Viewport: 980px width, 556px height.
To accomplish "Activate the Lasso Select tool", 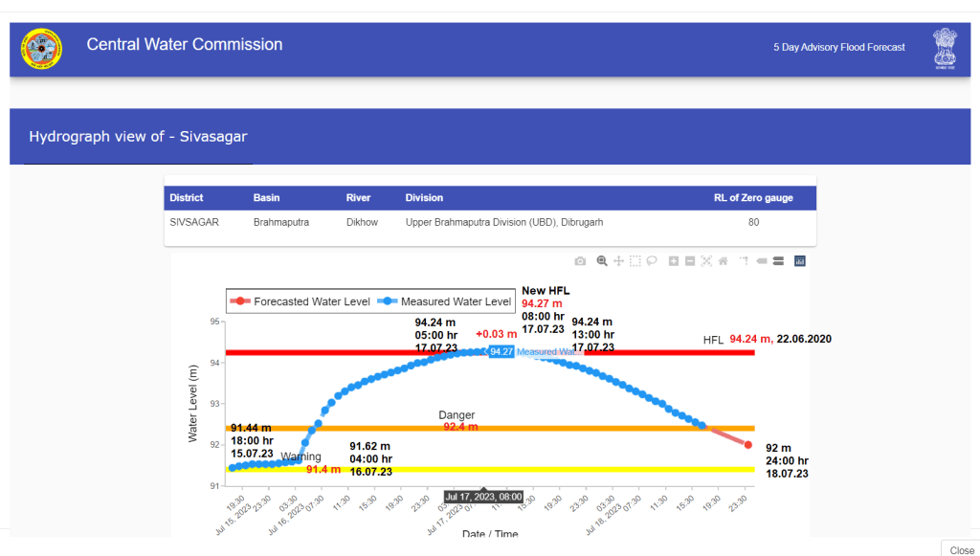I will [651, 261].
